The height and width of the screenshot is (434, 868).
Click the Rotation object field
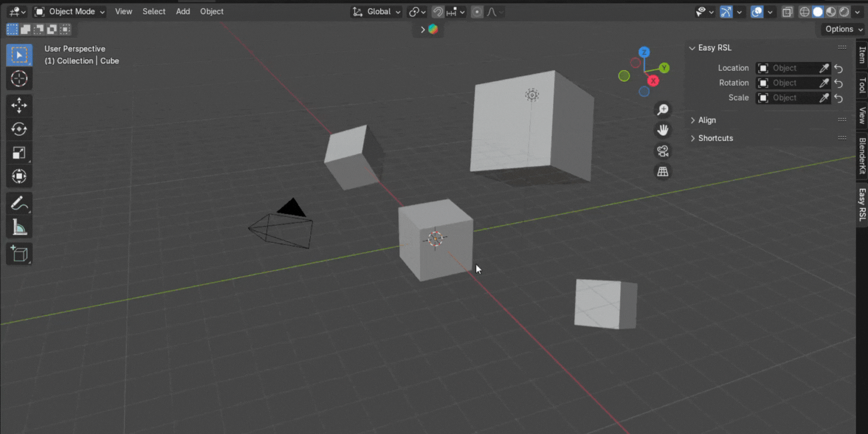786,83
